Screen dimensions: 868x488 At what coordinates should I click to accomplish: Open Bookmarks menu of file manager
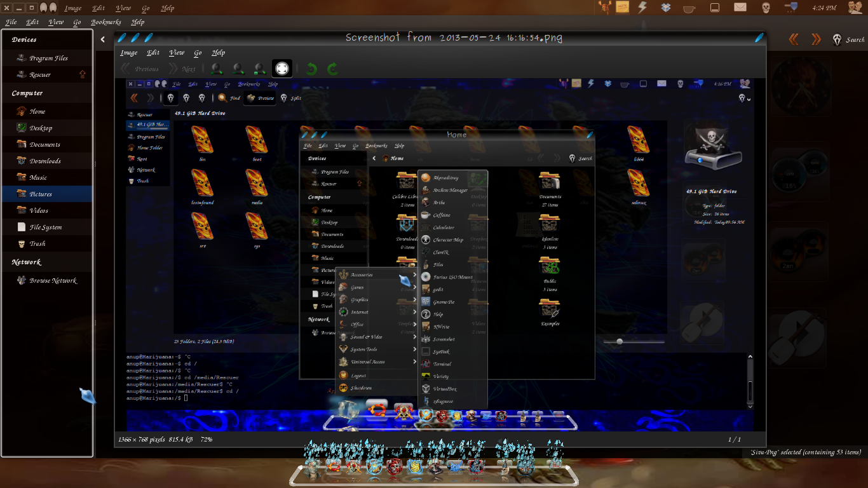(x=105, y=22)
